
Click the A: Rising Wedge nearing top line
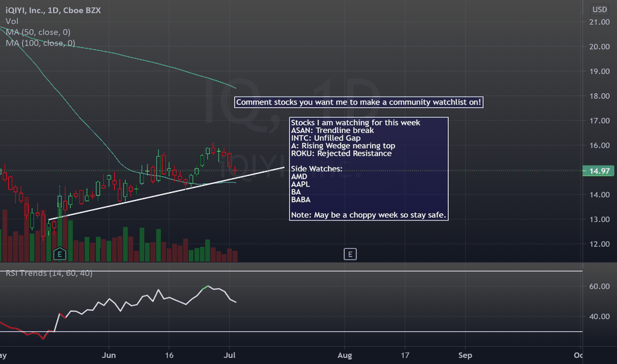(343, 146)
